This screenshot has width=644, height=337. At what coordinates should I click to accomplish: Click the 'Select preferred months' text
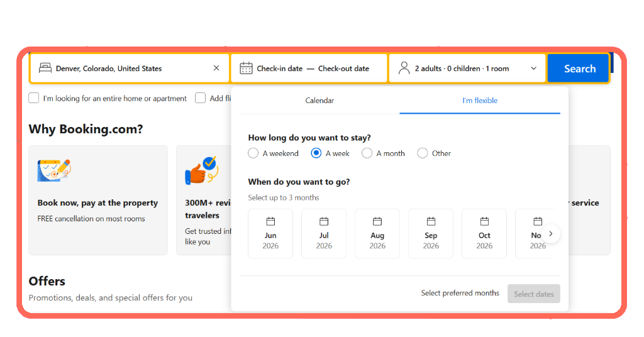460,293
